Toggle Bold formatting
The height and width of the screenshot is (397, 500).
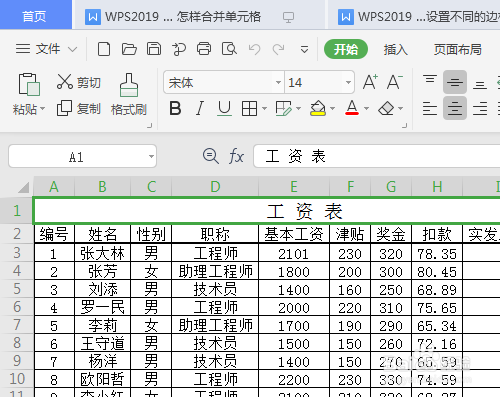[x=175, y=109]
